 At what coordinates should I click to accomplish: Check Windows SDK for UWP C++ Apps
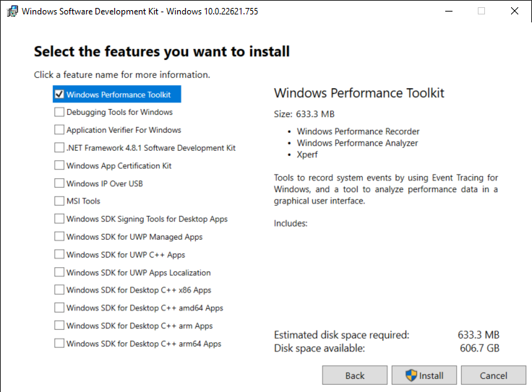coord(59,254)
